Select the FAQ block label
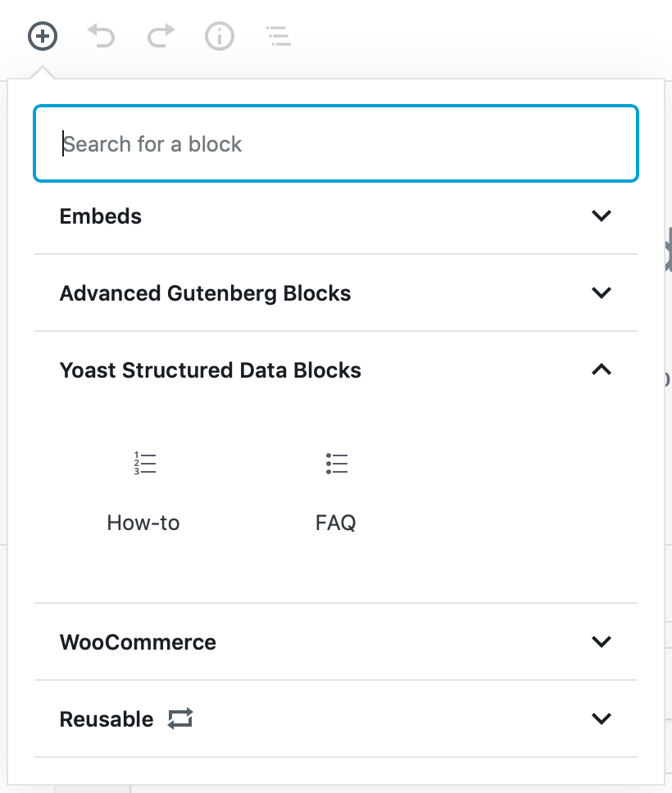 click(335, 523)
